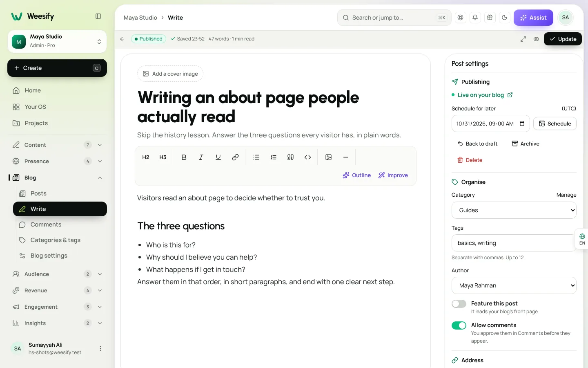Open notifications bell

(x=475, y=18)
